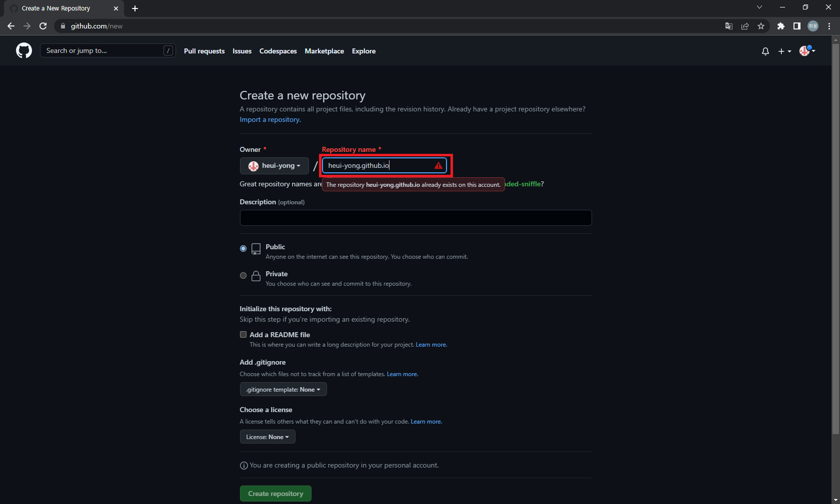Click the suggested repository name link
The height and width of the screenshot is (504, 840).
point(522,184)
